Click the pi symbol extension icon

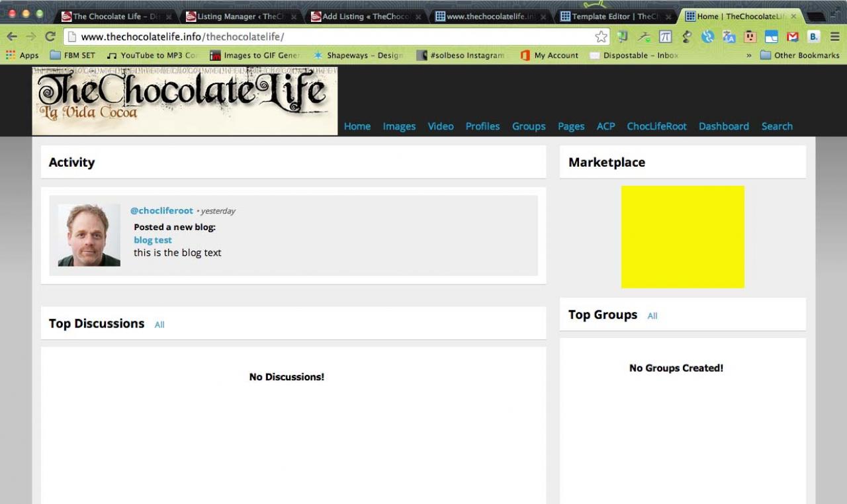666,37
